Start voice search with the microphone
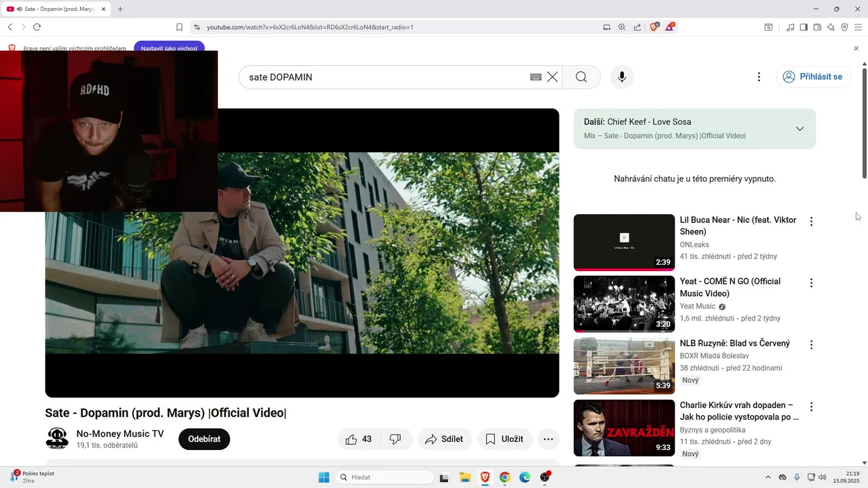Image resolution: width=868 pixels, height=488 pixels. click(x=622, y=77)
